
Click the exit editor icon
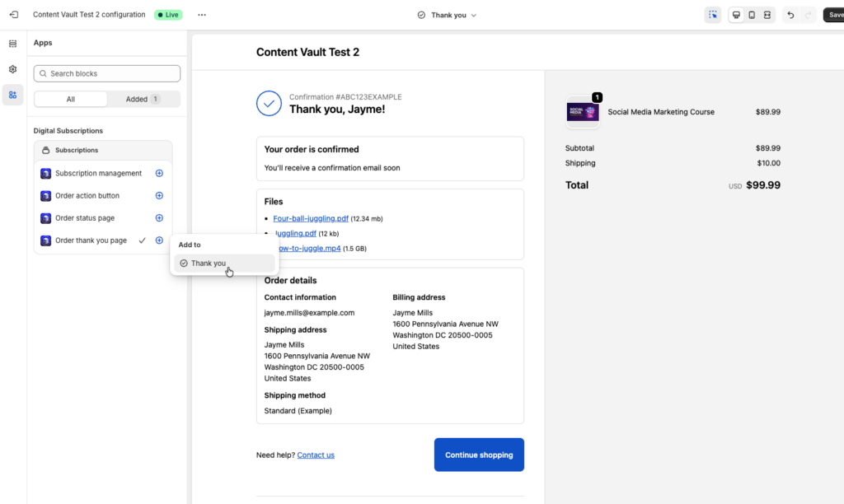pos(13,15)
